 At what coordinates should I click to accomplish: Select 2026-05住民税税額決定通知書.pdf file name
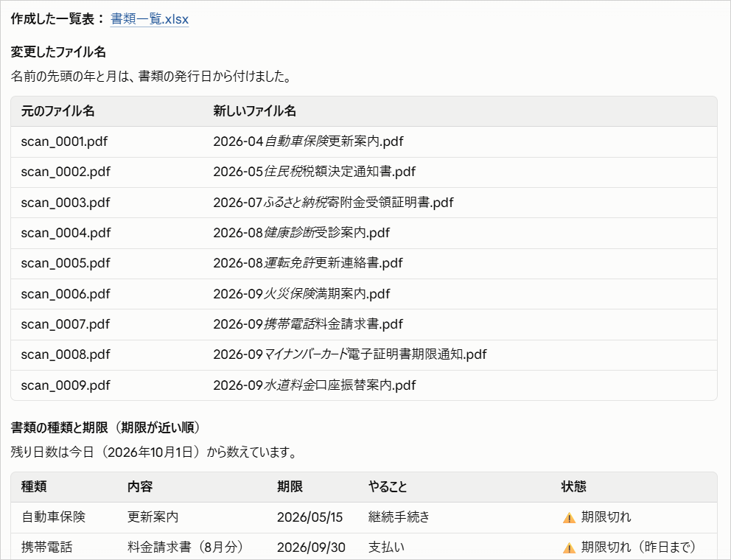click(314, 172)
